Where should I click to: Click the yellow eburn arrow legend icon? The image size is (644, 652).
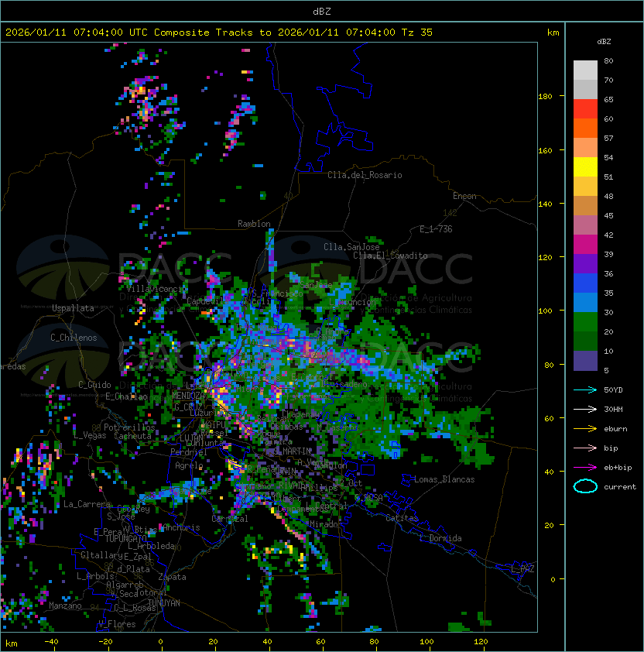[585, 429]
